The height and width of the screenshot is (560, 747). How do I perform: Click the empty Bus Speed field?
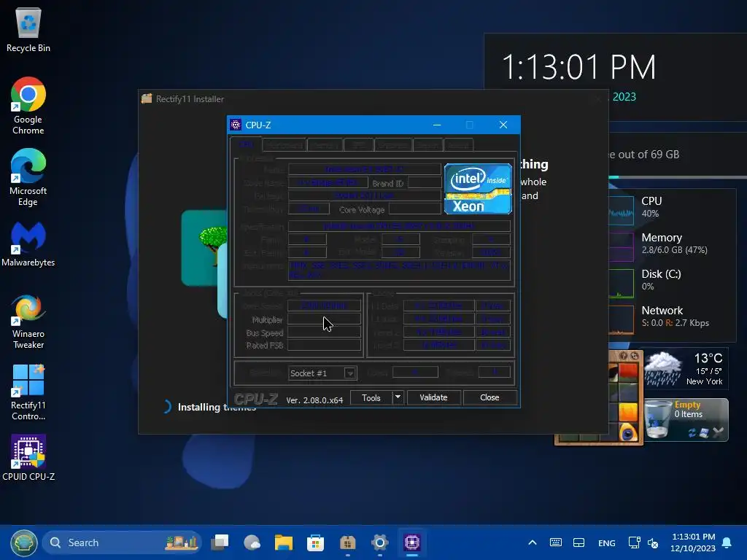324,332
